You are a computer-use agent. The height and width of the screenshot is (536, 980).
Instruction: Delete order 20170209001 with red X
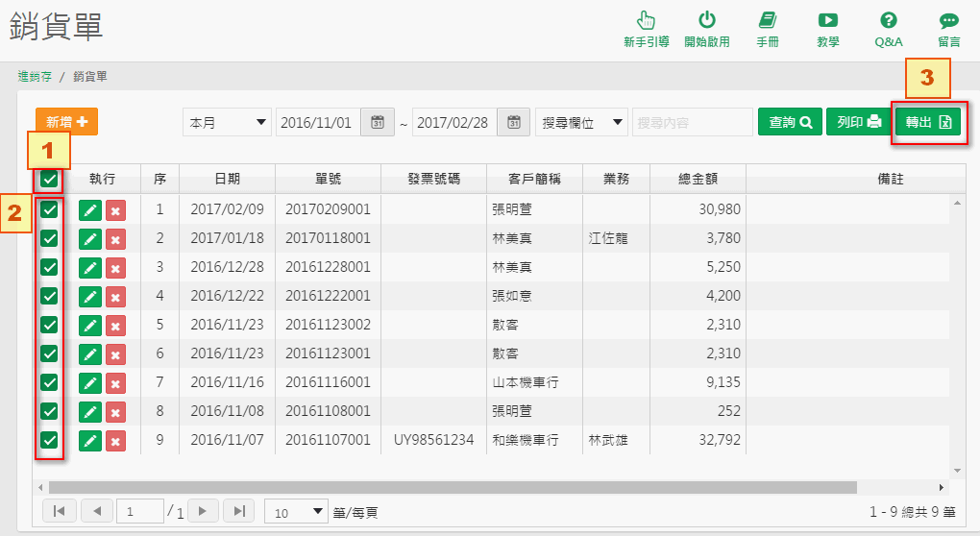115,210
